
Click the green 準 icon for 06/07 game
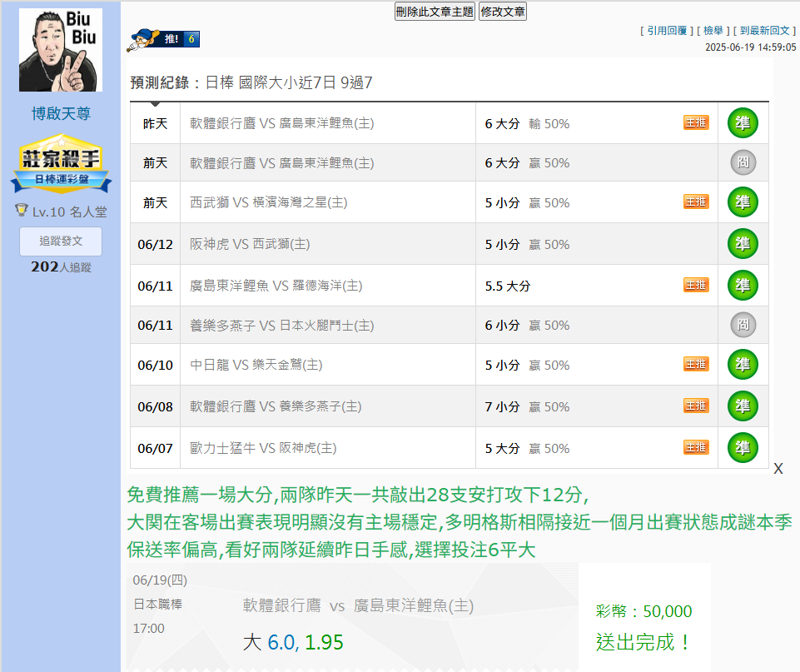[743, 448]
